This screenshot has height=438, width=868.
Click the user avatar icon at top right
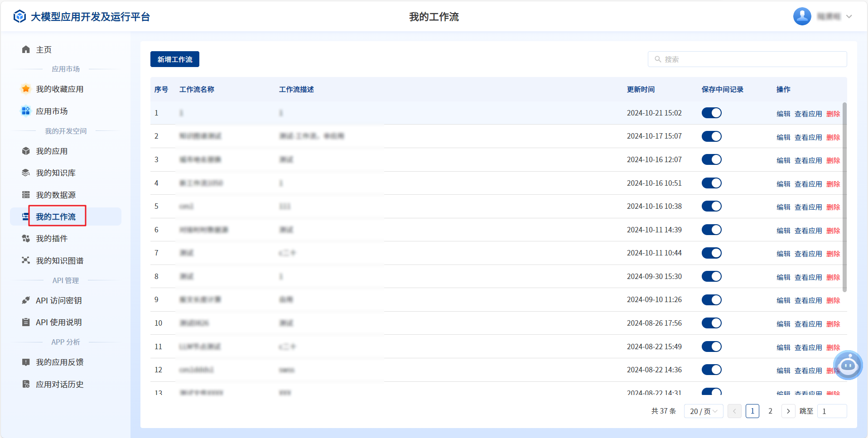point(802,17)
